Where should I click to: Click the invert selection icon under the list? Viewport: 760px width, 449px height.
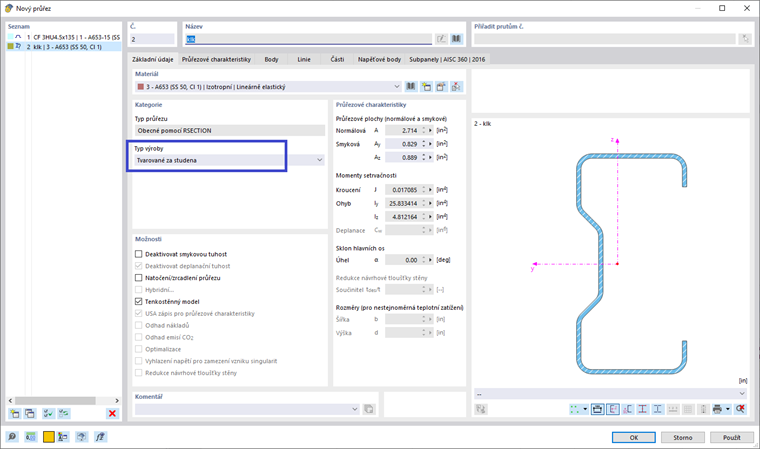pyautogui.click(x=63, y=414)
